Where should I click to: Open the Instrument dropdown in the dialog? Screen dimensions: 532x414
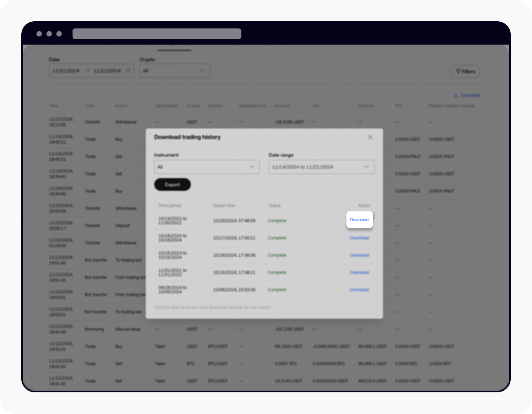(x=207, y=167)
